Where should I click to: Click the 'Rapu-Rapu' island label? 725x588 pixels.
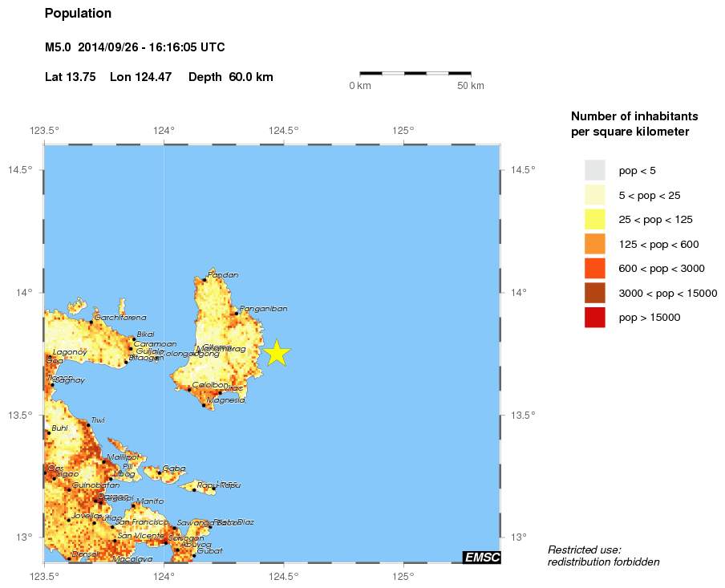(x=219, y=485)
